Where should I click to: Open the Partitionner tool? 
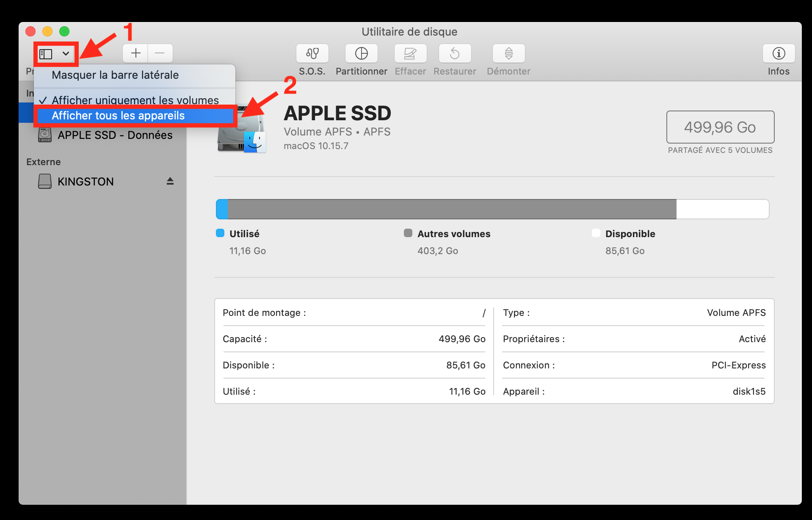point(362,53)
